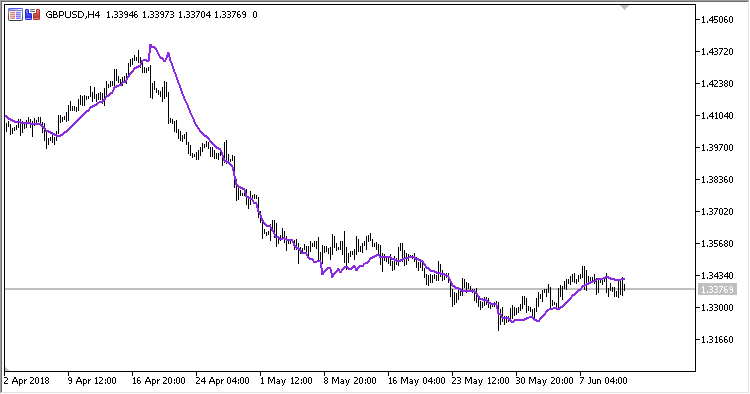Click the 7 Jun 04:00 time label

pos(603,381)
